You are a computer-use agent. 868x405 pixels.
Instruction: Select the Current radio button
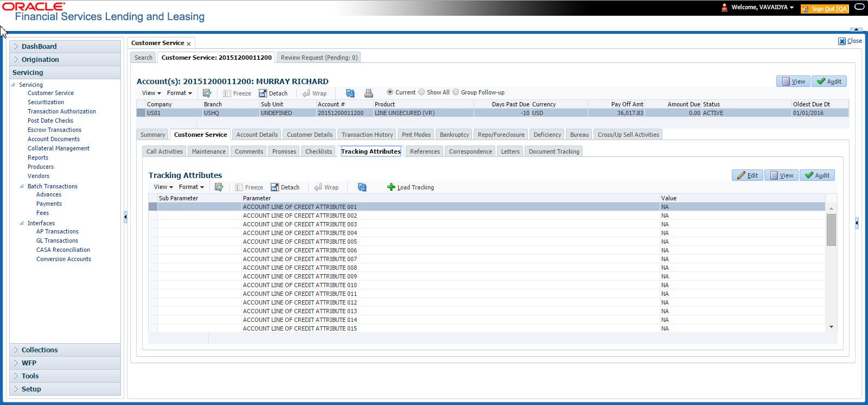tap(390, 92)
